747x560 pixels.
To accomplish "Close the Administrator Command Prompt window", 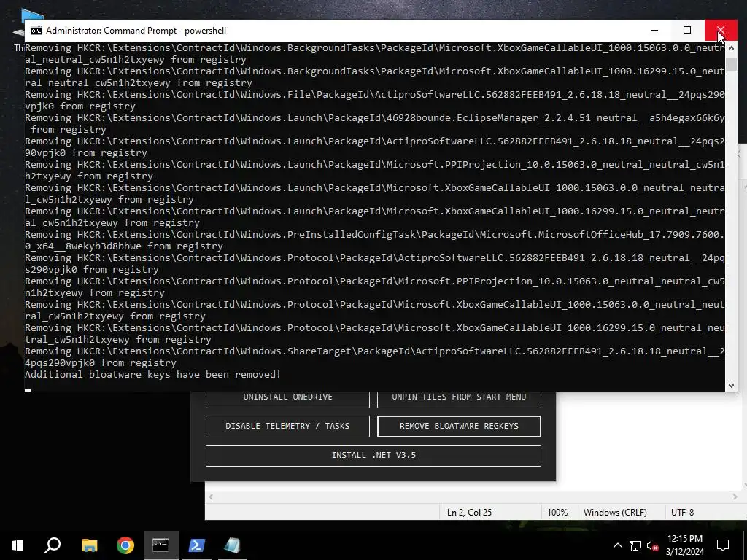I will [720, 31].
